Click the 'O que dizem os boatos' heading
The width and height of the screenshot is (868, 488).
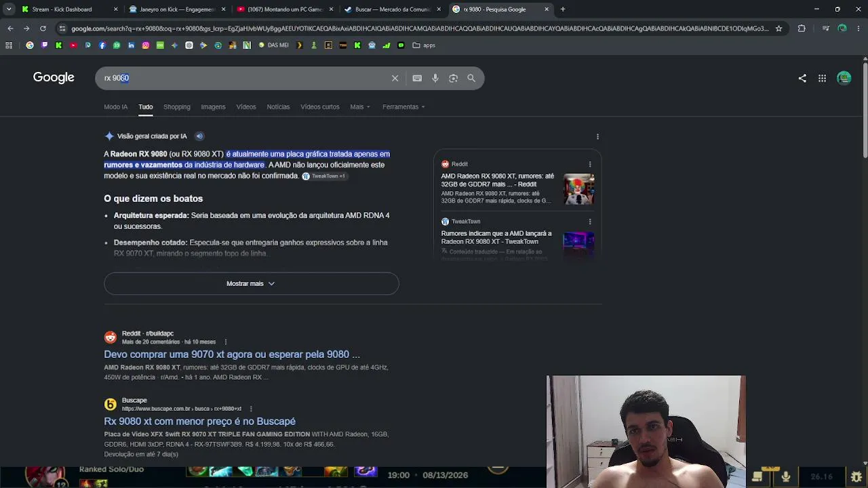click(x=153, y=199)
